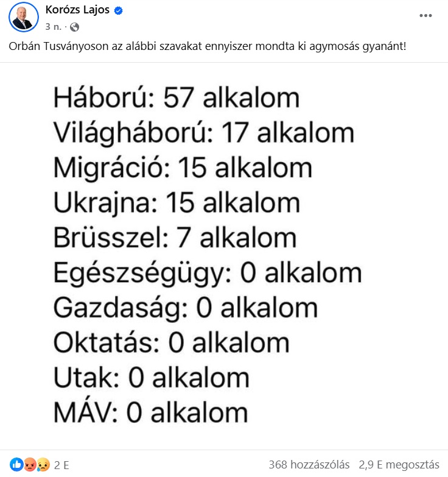Click the blue verified badge icon
This screenshot has height=477, width=448.
coord(118,10)
